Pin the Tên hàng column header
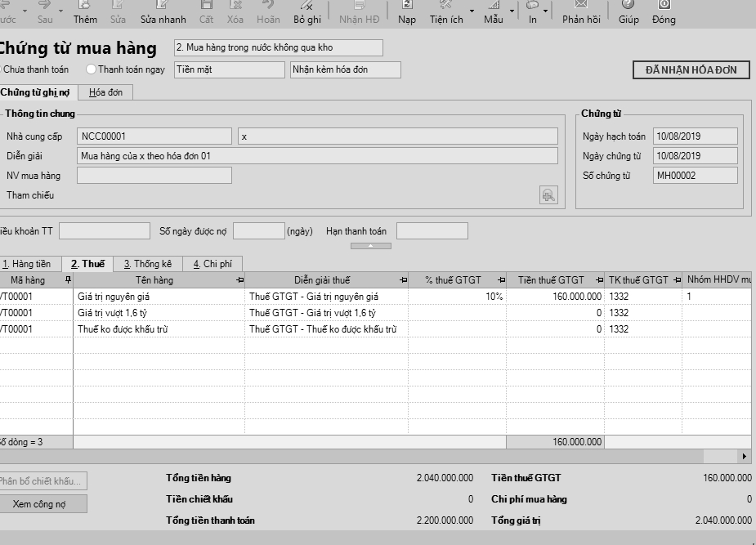 tap(239, 280)
